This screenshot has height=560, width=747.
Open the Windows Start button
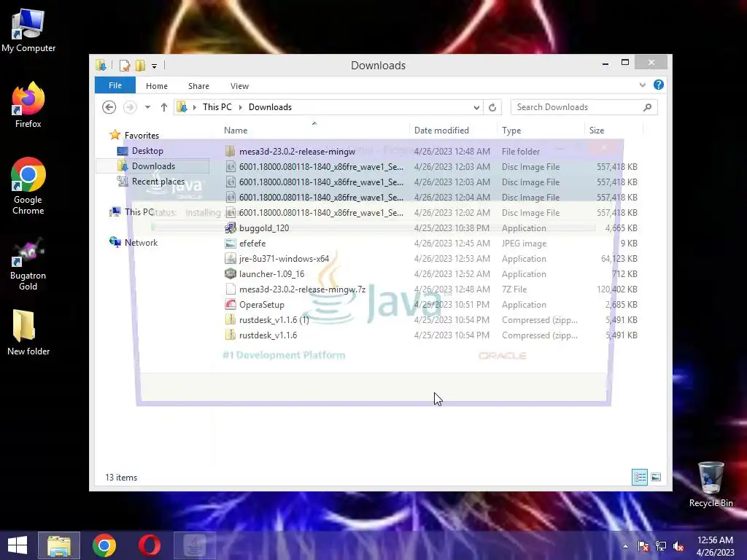click(x=18, y=545)
